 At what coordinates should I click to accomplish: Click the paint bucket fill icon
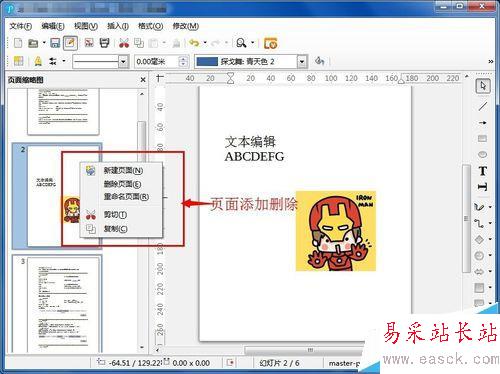click(x=319, y=61)
